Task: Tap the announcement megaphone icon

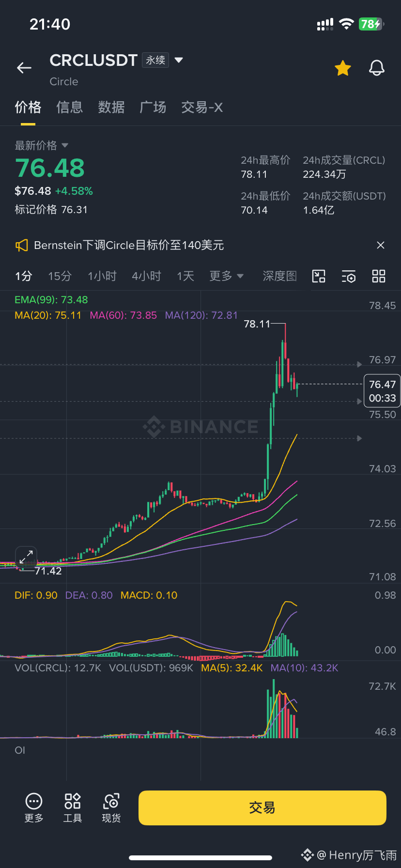Action: tap(22, 246)
